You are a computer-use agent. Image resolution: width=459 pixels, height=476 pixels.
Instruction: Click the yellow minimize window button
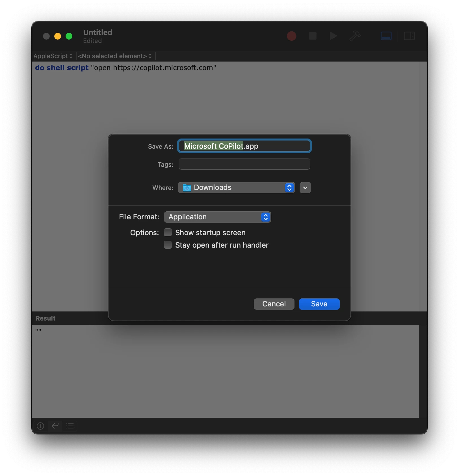click(58, 36)
